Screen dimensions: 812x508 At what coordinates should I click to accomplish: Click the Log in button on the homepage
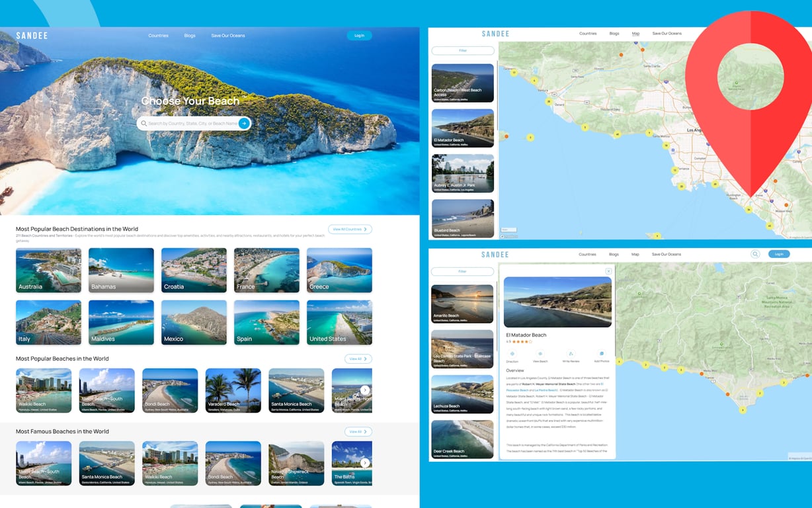(359, 36)
